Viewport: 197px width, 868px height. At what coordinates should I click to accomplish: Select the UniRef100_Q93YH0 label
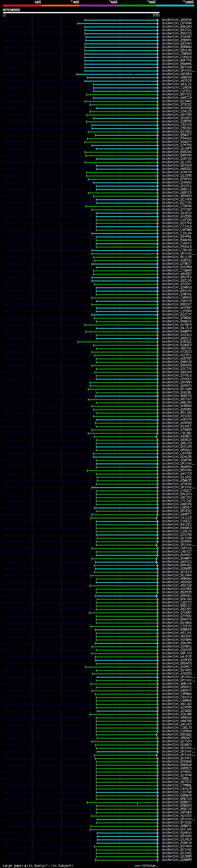(x=177, y=43)
